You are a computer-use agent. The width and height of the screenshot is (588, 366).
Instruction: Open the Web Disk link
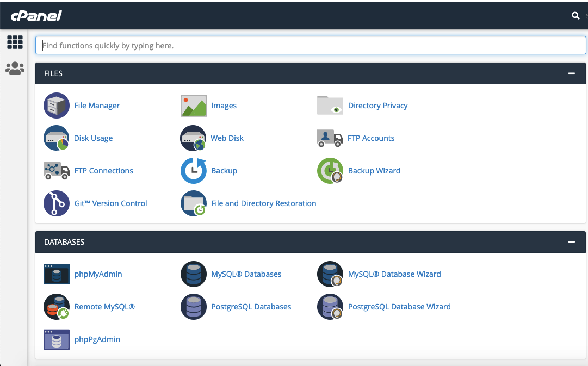(227, 138)
